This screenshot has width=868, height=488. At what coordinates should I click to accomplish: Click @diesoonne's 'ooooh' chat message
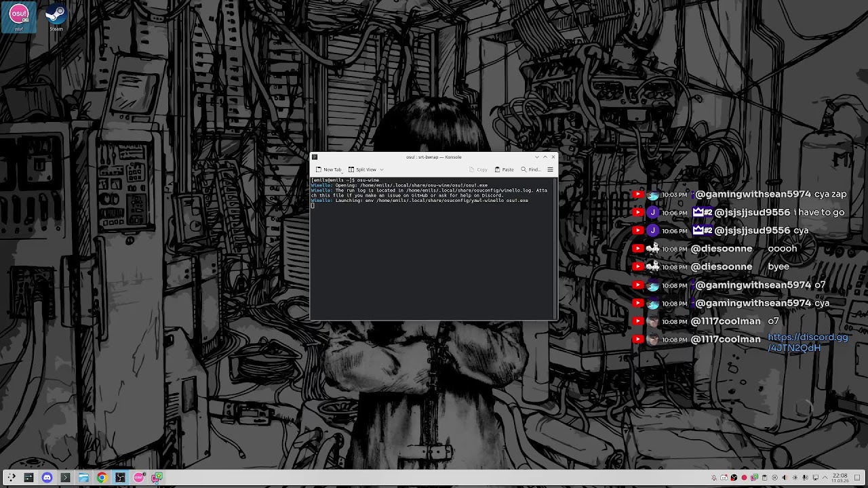(783, 249)
